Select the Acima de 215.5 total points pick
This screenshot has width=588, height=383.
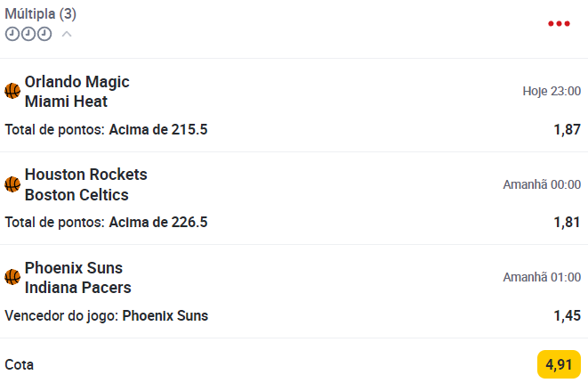tap(158, 129)
